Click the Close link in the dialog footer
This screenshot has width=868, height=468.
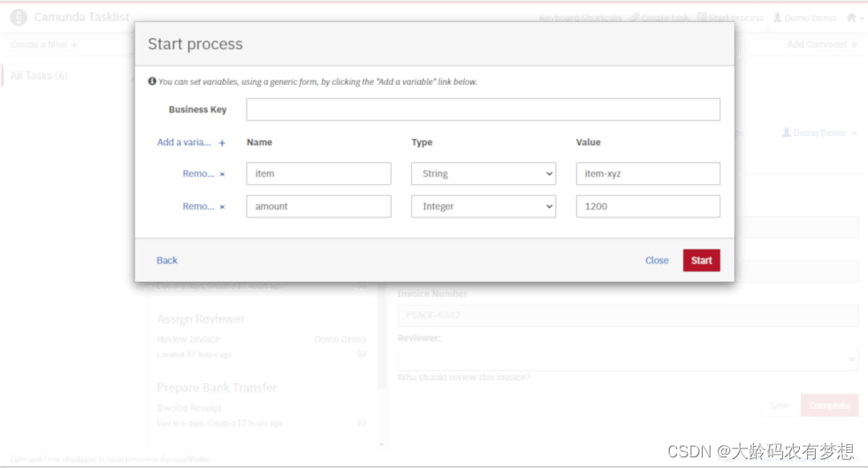[657, 260]
